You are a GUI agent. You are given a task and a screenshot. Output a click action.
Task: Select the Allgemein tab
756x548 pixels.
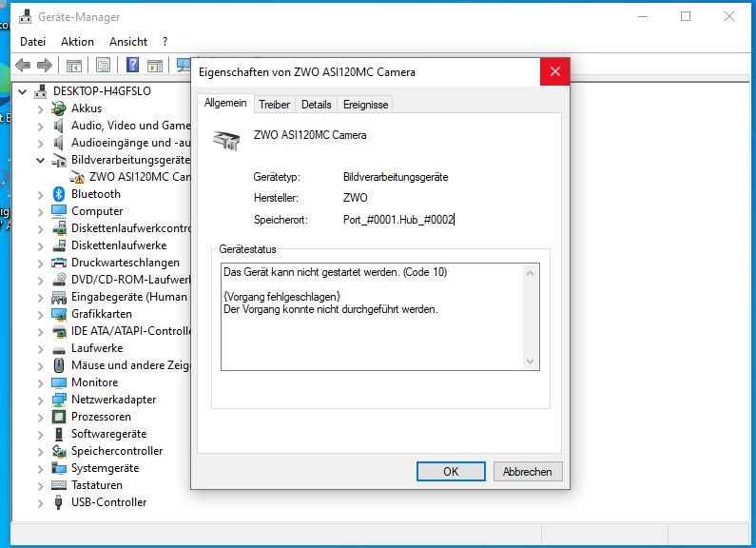225,103
